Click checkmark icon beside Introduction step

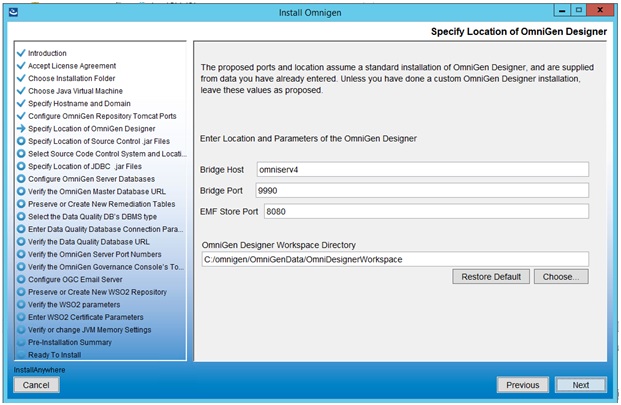click(21, 53)
